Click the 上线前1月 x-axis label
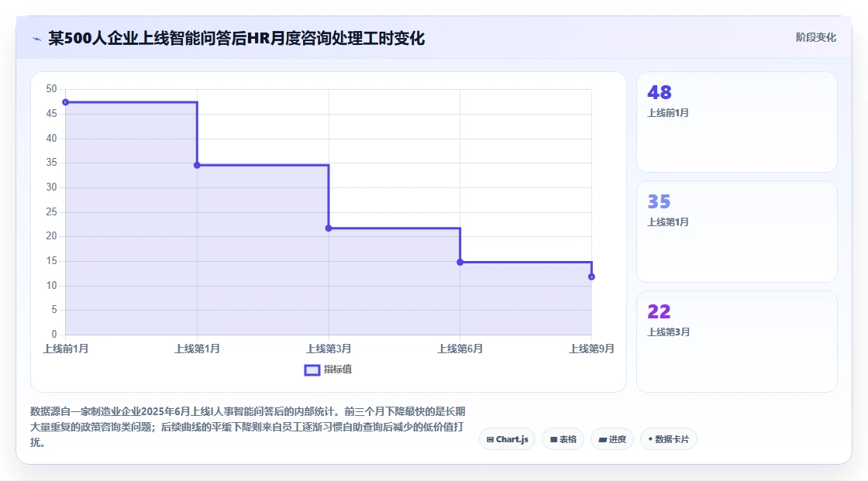Viewport: 868px width, 481px height. click(66, 349)
